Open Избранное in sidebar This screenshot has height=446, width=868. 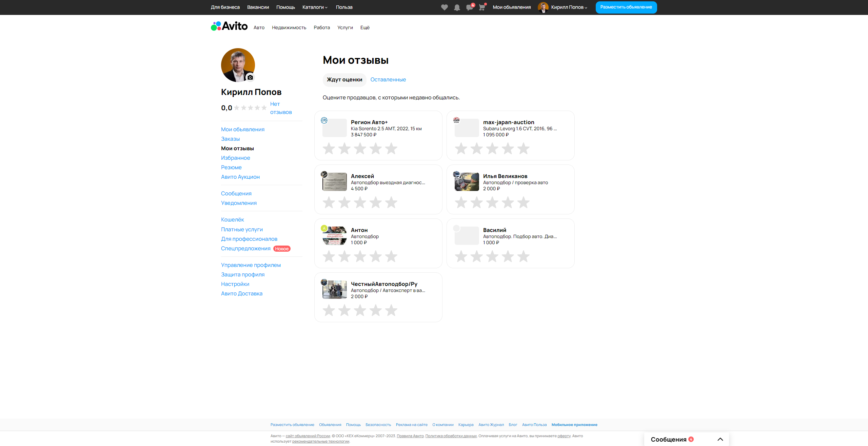235,158
